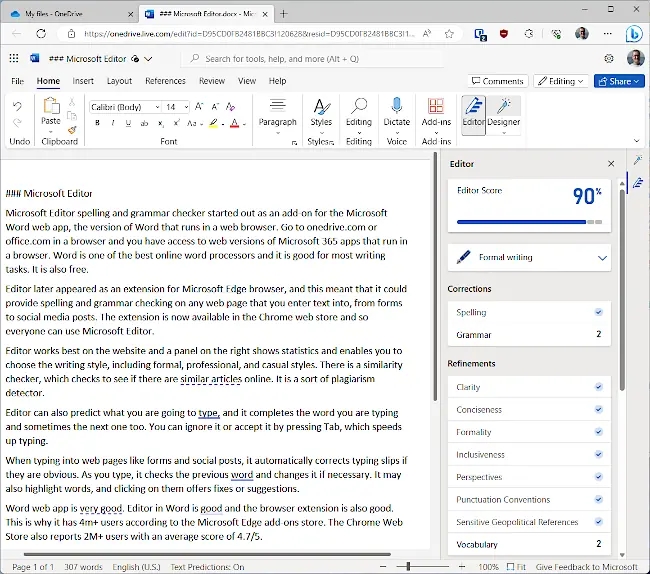
Task: Select the Perspectives refinement checkmark
Action: [x=599, y=477]
